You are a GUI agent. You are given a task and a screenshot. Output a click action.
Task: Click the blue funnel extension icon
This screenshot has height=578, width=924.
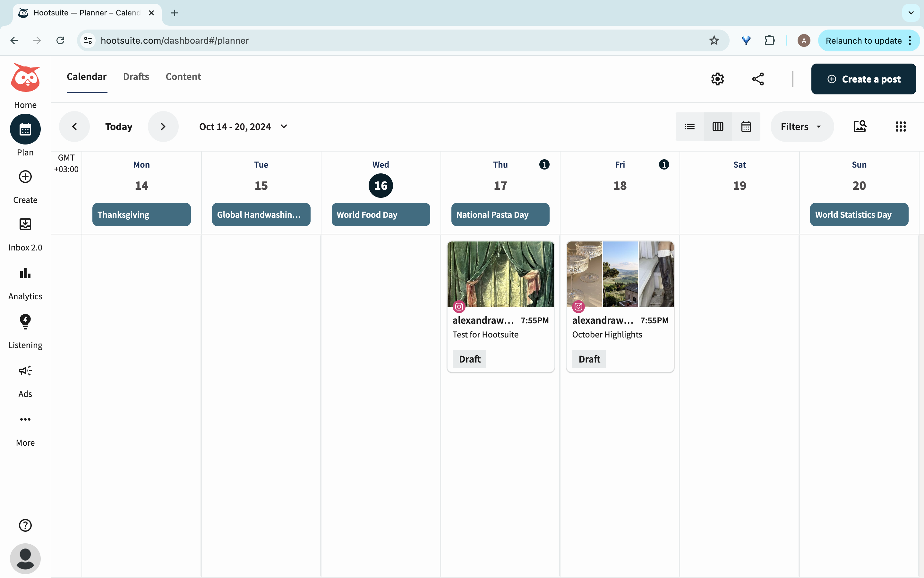(x=746, y=40)
